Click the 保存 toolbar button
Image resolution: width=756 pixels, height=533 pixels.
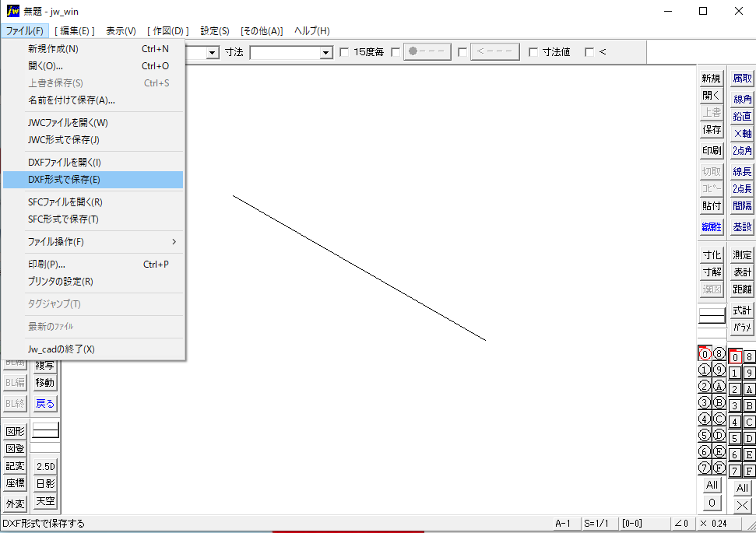click(x=711, y=130)
